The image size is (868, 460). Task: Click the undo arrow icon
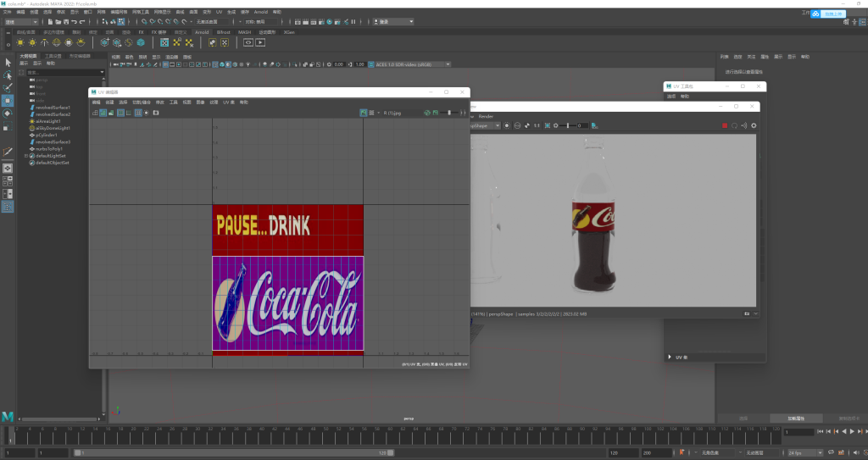click(75, 21)
